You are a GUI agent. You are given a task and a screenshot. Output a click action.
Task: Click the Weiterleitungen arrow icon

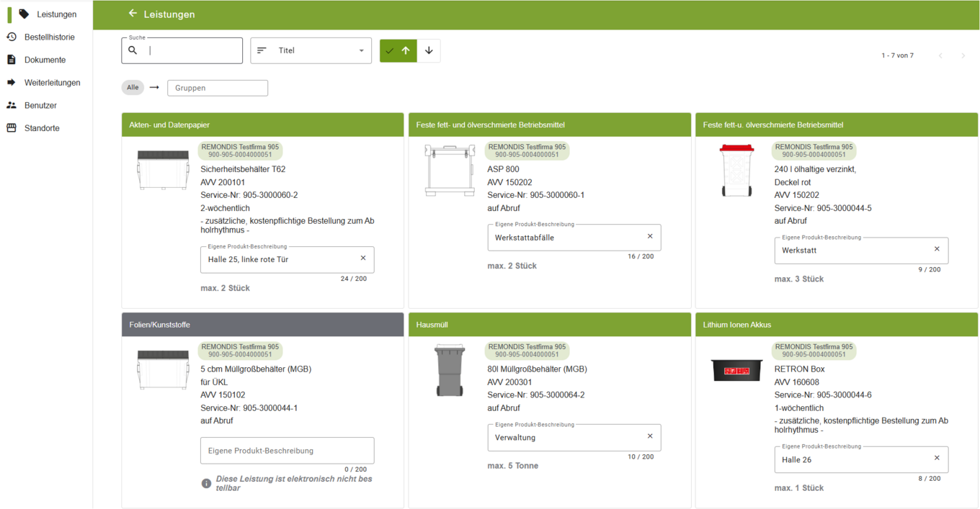click(12, 82)
